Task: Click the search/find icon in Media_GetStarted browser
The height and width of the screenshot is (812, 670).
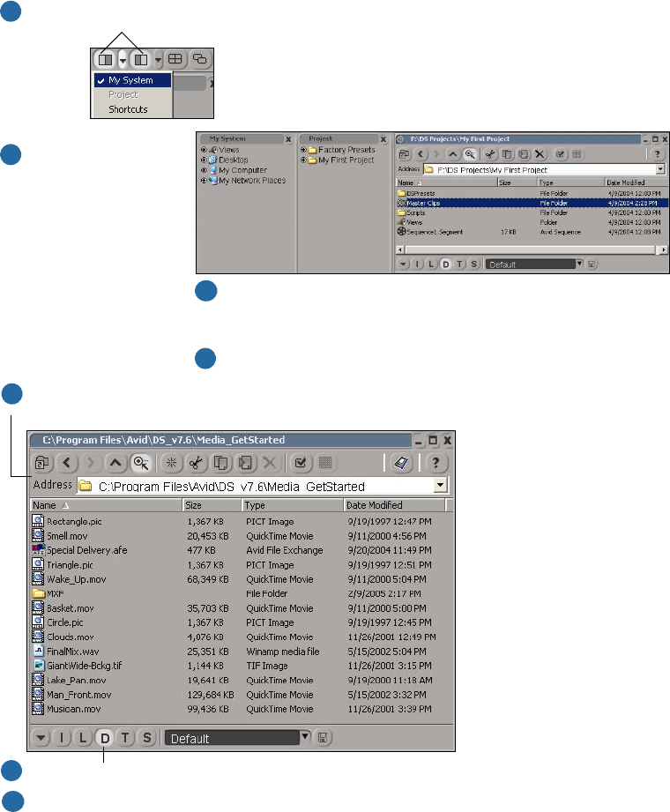Action: coord(141,463)
